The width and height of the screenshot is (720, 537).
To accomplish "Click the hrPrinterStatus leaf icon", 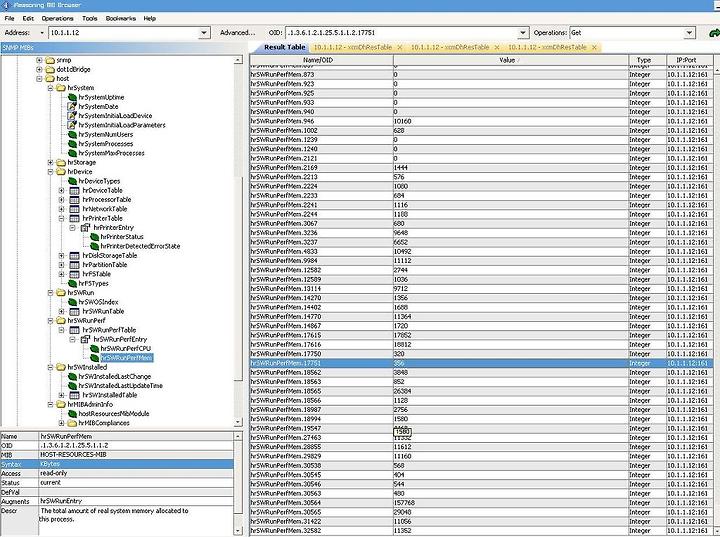I will [95, 237].
